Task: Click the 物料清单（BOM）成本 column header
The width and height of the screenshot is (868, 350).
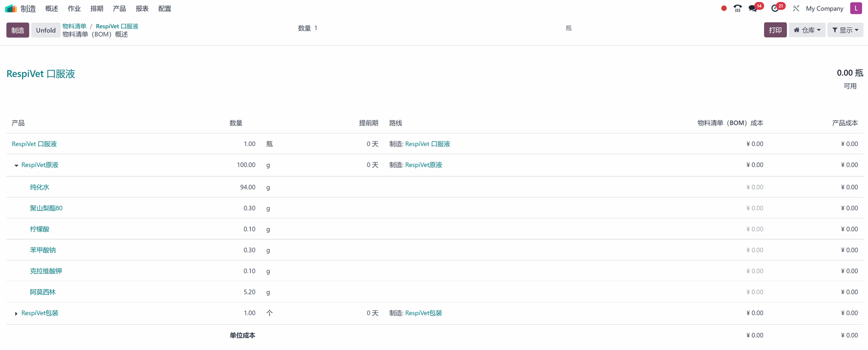Action: point(730,123)
